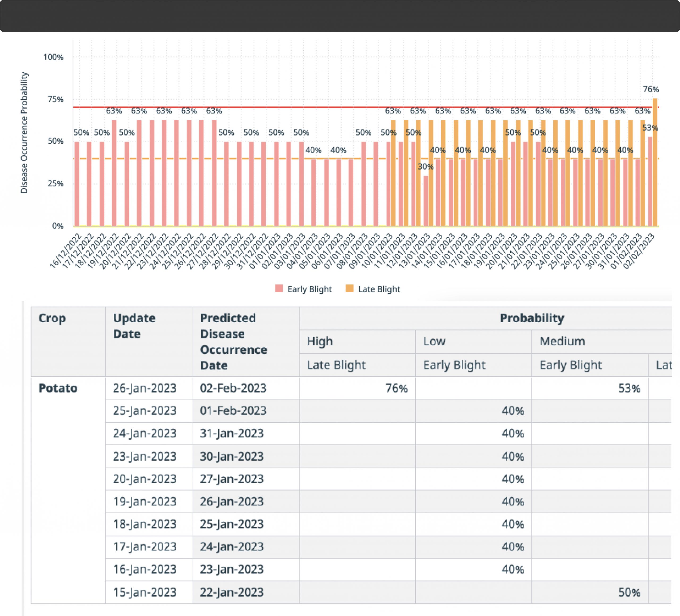
Task: Click the 53% Early Blight bar
Action: pyautogui.click(x=650, y=181)
